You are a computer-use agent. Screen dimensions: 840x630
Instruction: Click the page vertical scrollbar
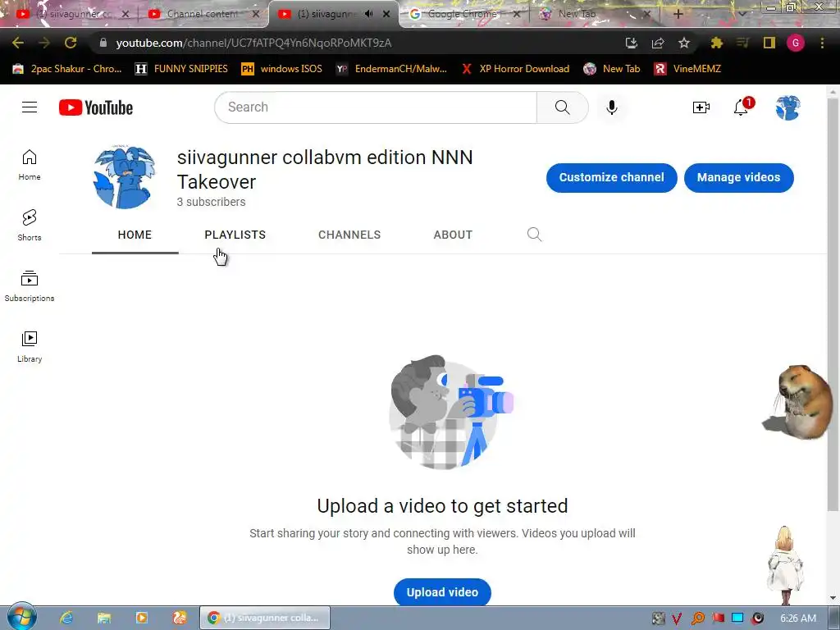point(833,305)
